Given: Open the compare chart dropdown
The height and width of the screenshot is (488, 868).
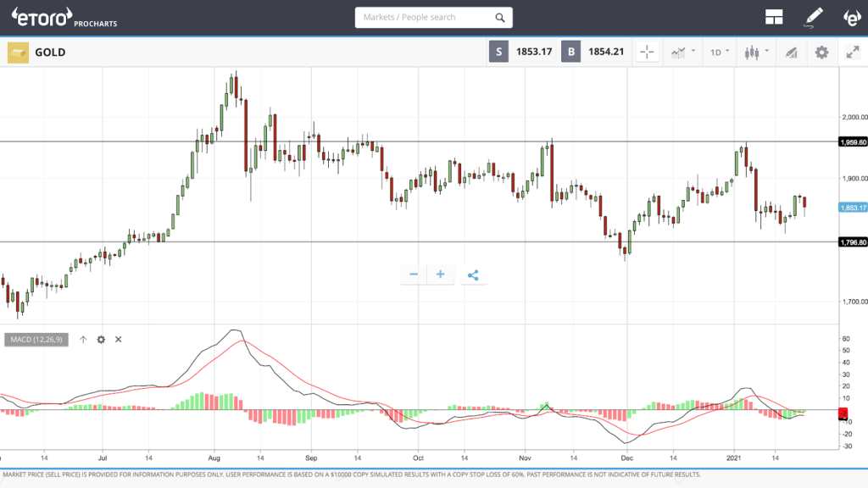Looking at the screenshot, I should tap(682, 52).
